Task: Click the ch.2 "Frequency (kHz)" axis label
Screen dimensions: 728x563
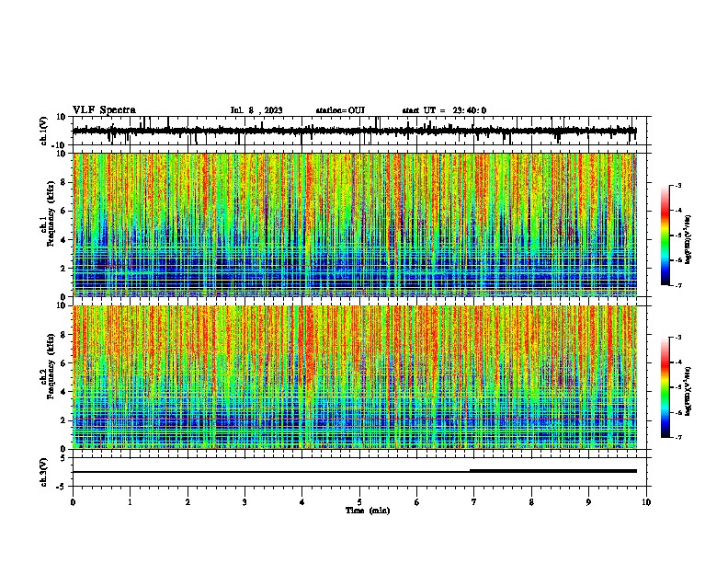Action: [x=50, y=366]
